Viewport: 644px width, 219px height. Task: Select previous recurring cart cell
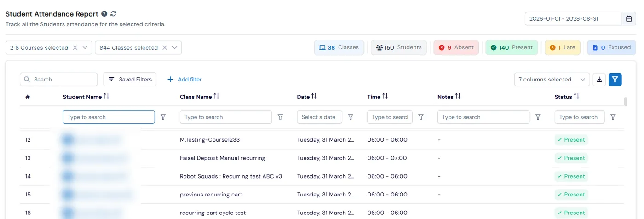pos(211,195)
